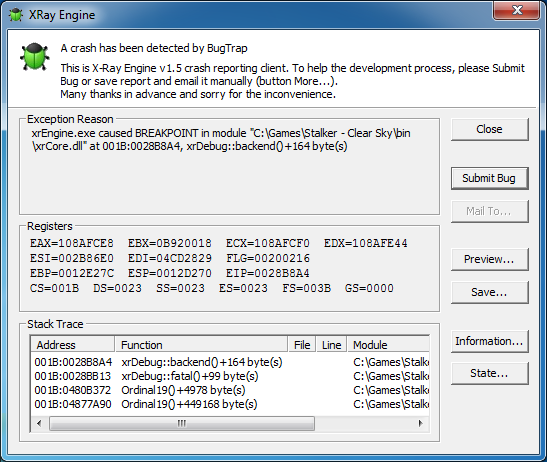
Task: Select the Ordinal19()+4978 byte(s) row
Action: (230, 390)
